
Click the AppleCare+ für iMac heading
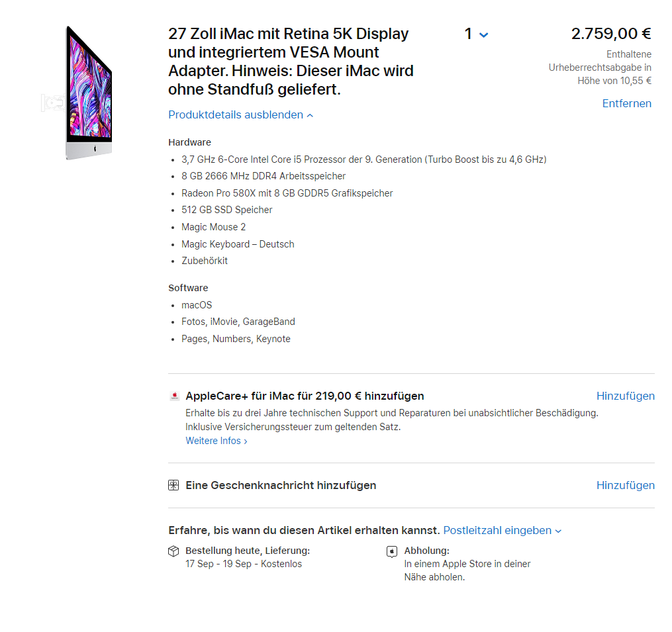[x=305, y=396]
